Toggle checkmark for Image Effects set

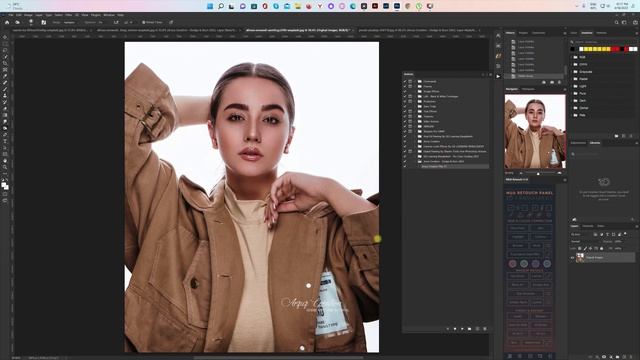click(x=405, y=91)
